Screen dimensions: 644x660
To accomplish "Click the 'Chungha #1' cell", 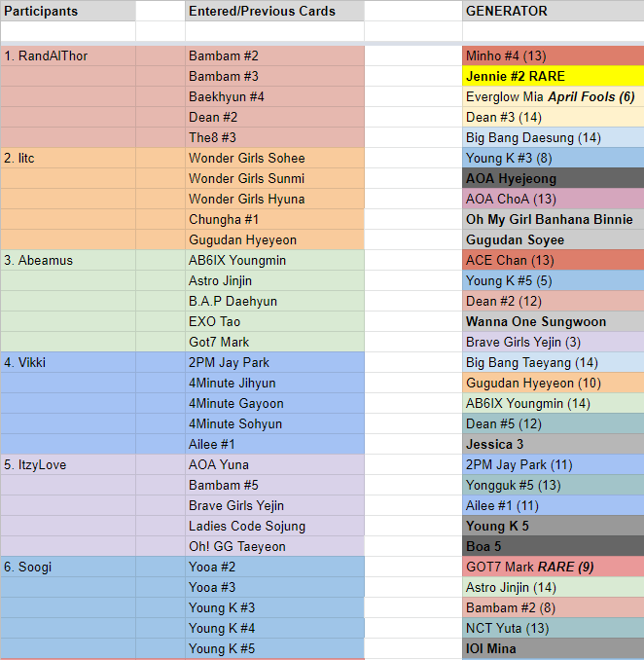I will pyautogui.click(x=274, y=219).
